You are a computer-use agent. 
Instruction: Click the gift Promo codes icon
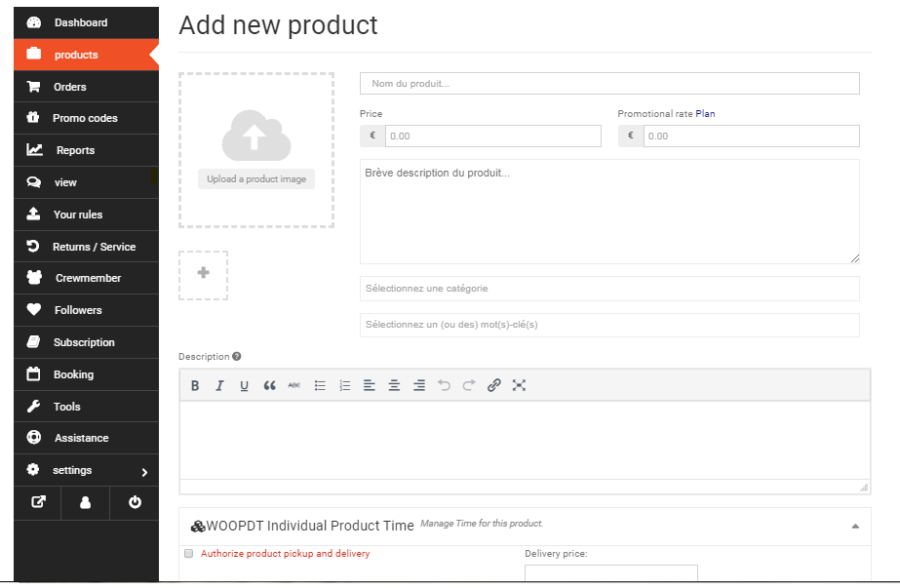(x=33, y=118)
